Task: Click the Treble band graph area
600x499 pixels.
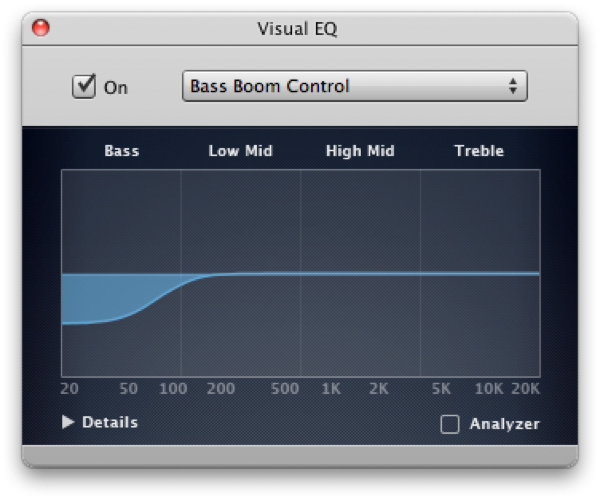Action: click(x=480, y=273)
